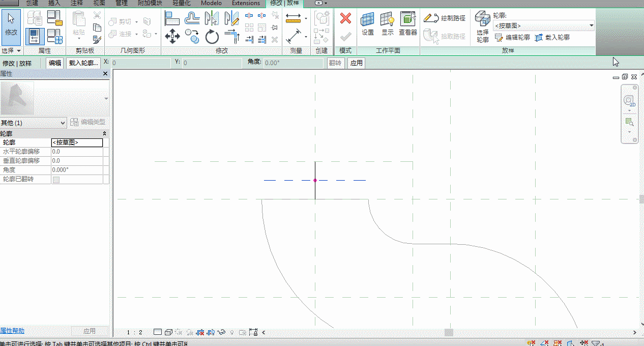Collapse the 轮廓 section in Properties
Screen dimensions: 644x346
point(105,133)
